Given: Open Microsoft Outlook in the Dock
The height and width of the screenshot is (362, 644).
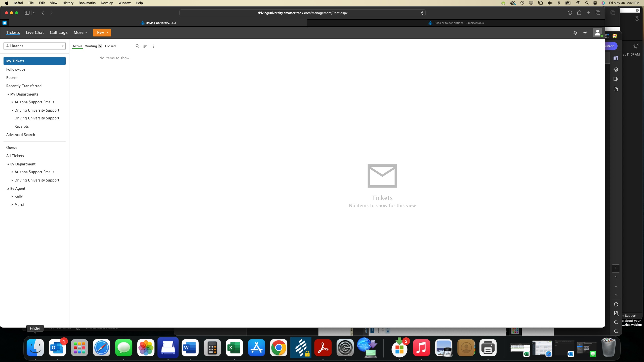Looking at the screenshot, I should click(57, 348).
